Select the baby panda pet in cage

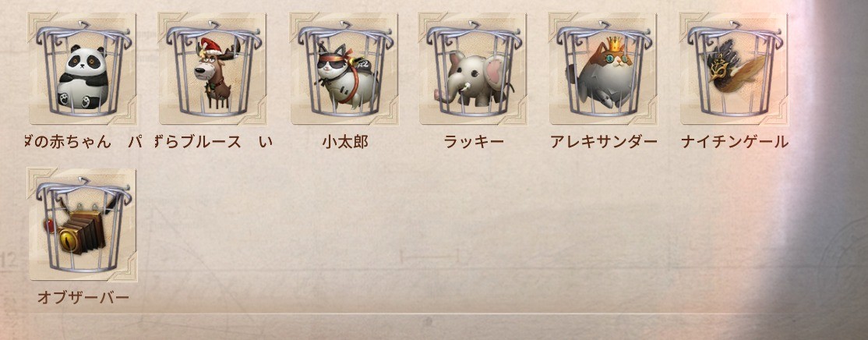point(83,69)
